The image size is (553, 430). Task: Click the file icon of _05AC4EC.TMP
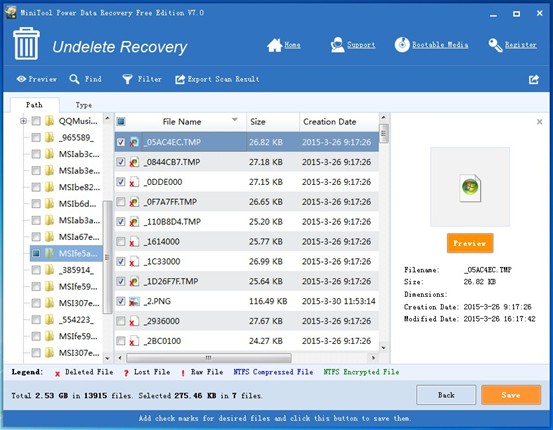[x=134, y=142]
